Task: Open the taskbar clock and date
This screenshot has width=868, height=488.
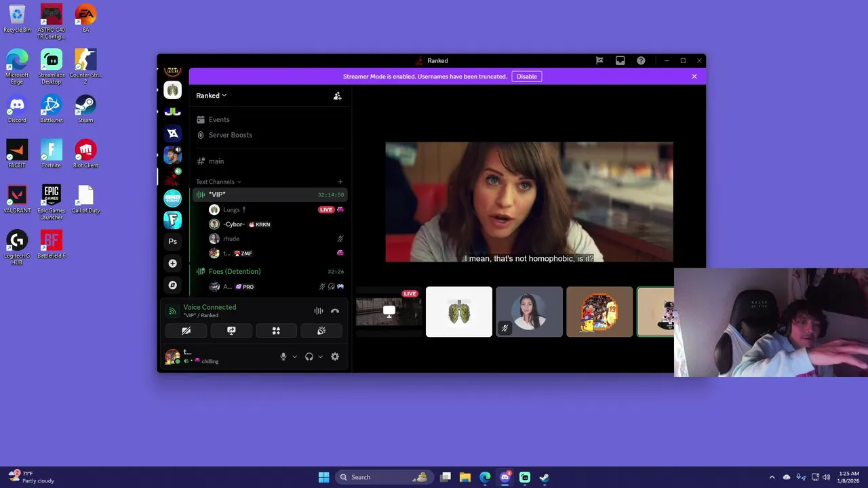Action: pyautogui.click(x=849, y=477)
